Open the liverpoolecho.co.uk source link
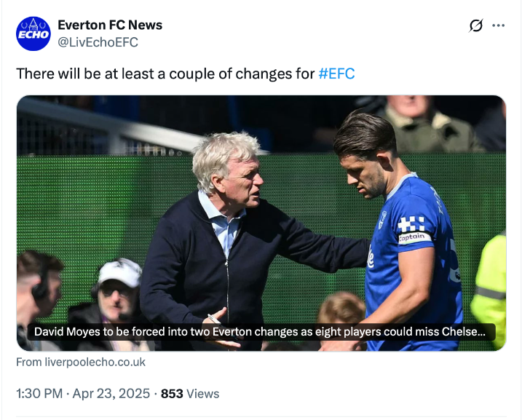This screenshot has width=522, height=420. [x=81, y=362]
